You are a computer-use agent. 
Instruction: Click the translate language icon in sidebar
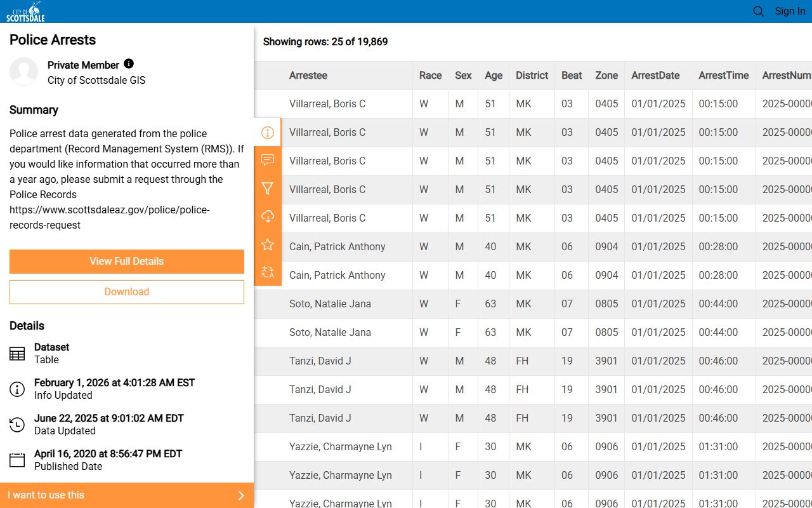click(268, 272)
